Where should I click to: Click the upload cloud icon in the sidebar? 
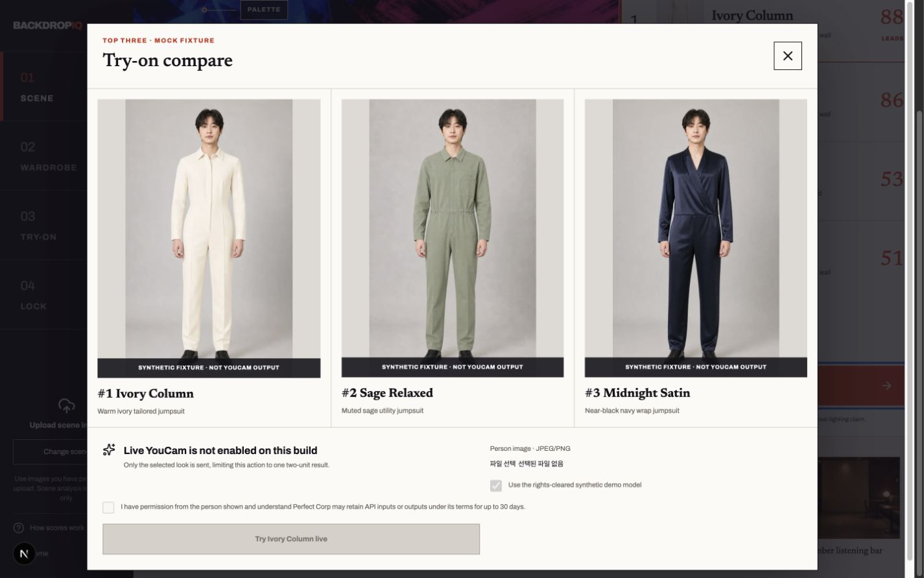point(66,407)
